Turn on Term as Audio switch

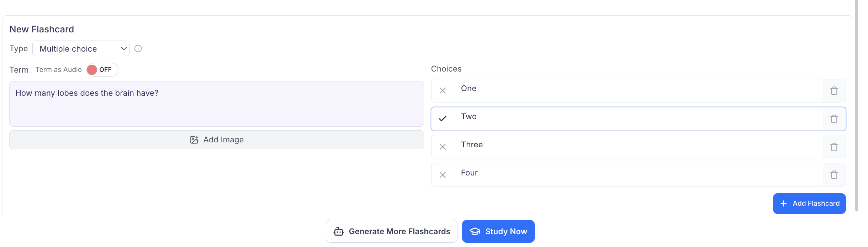coord(102,70)
